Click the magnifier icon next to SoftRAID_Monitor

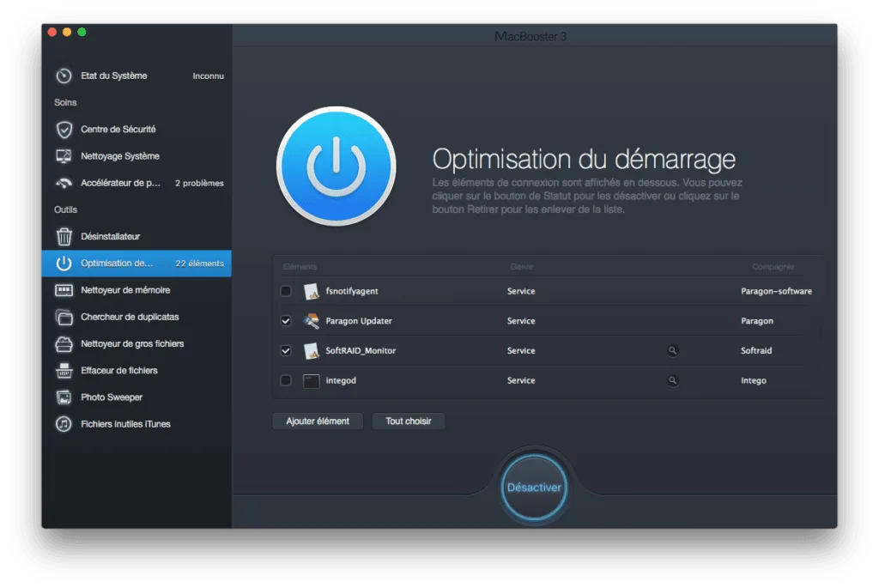pyautogui.click(x=672, y=350)
